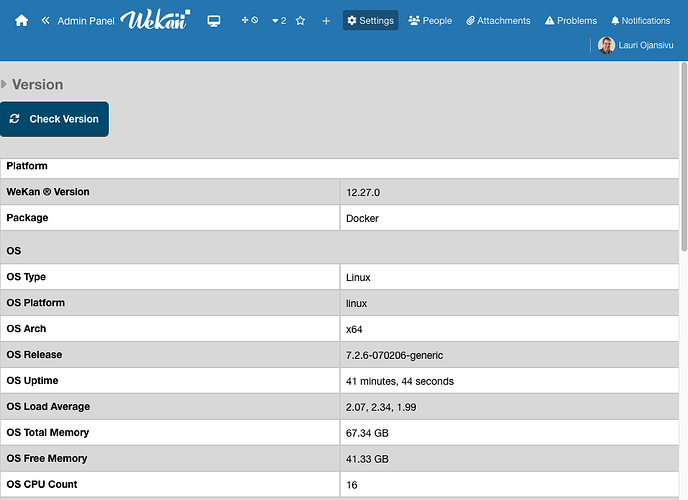Select the OS Type value Linux
The height and width of the screenshot is (500, 688).
358,278
